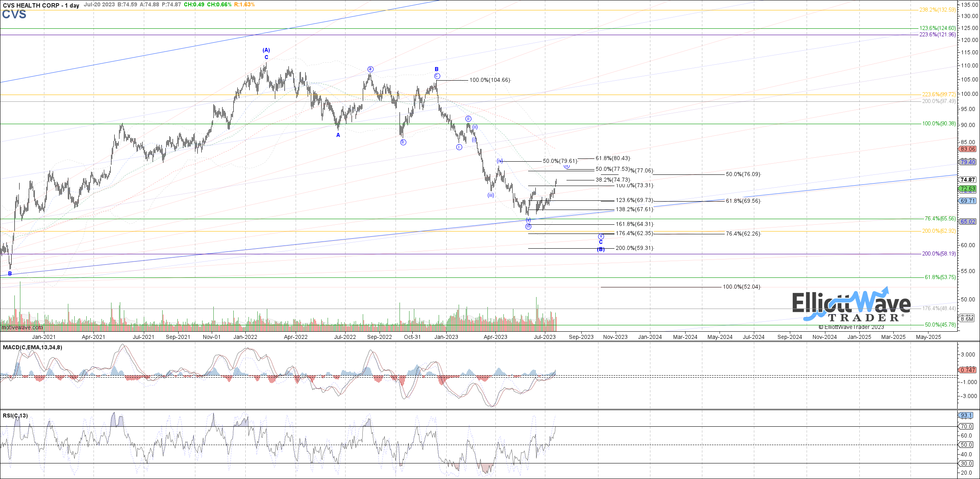Select the (iv) wave label
Screen dimensions: 980x479
(500, 161)
